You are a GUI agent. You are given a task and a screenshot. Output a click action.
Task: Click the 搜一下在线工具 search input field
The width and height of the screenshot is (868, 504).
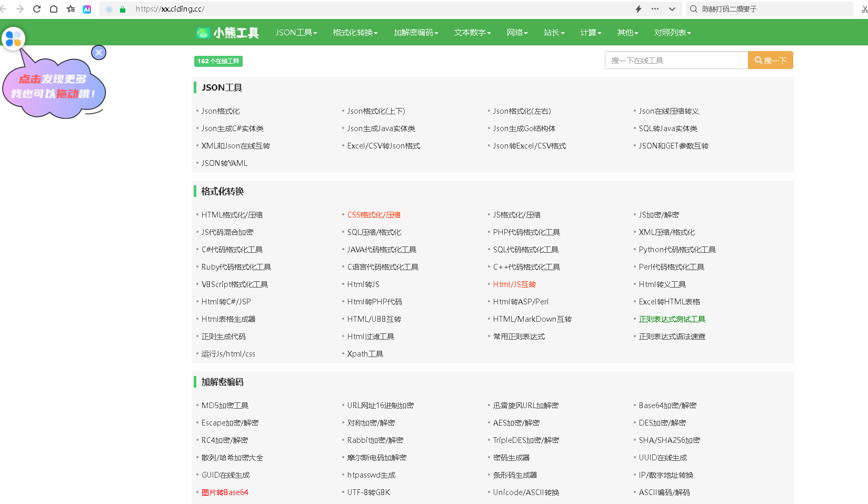click(x=676, y=61)
